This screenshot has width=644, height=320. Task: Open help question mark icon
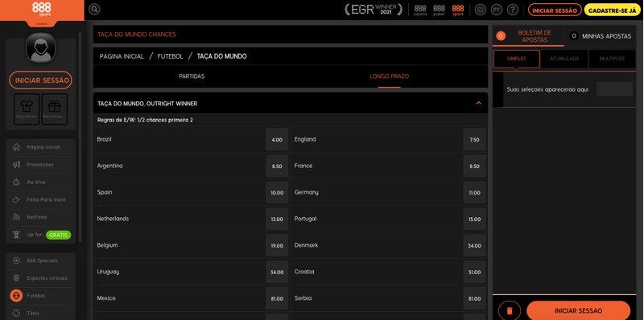tap(513, 10)
